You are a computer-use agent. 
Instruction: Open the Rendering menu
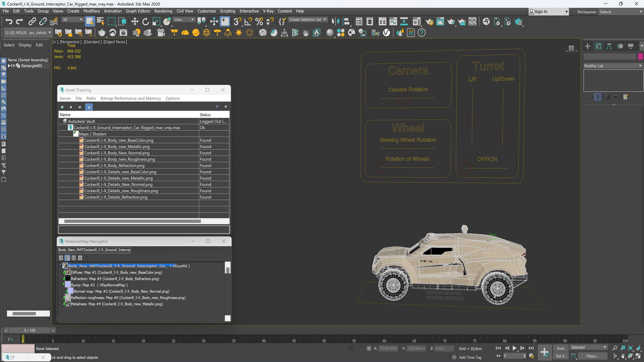[163, 11]
